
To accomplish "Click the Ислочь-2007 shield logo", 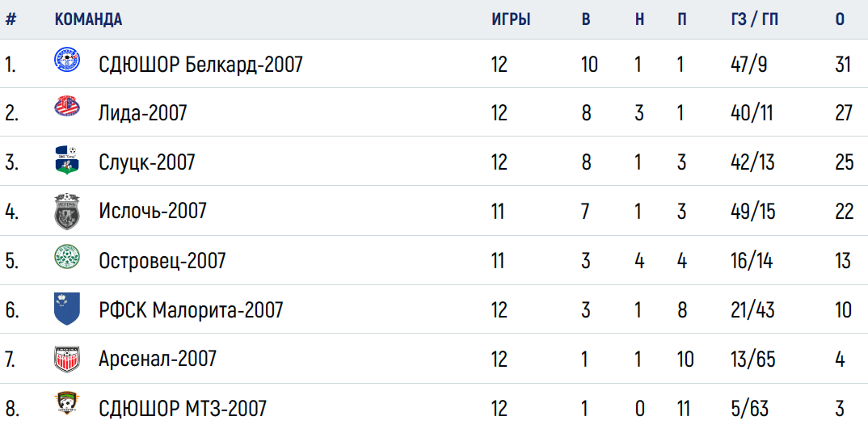I will (67, 211).
